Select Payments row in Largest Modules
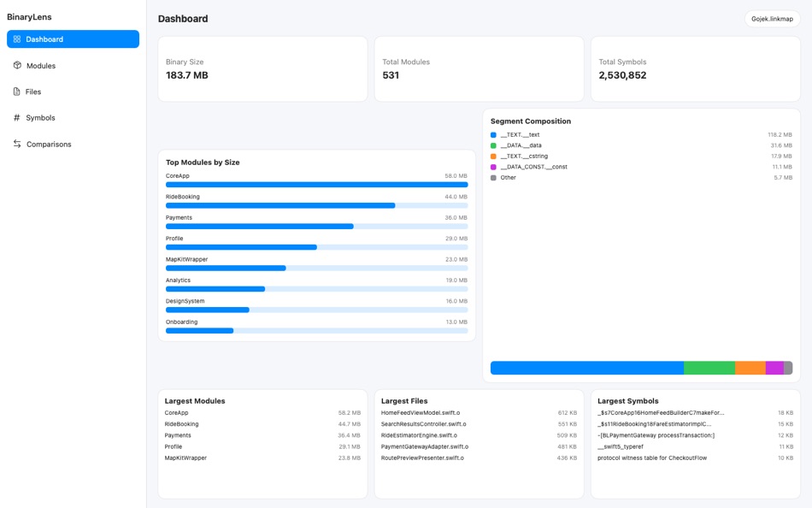The height and width of the screenshot is (508, 812). click(x=178, y=435)
